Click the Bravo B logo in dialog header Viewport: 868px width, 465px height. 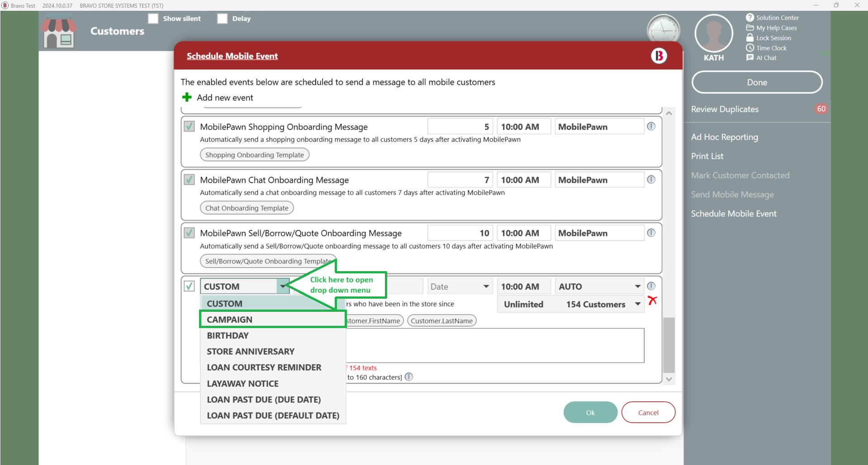(x=659, y=56)
